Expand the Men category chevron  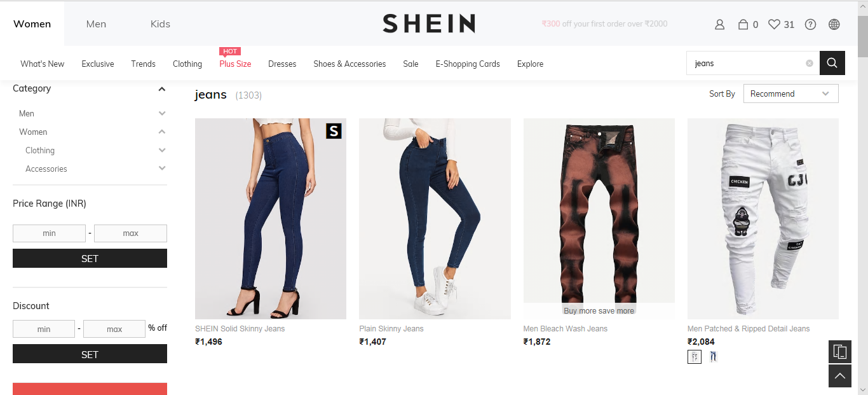click(x=162, y=113)
